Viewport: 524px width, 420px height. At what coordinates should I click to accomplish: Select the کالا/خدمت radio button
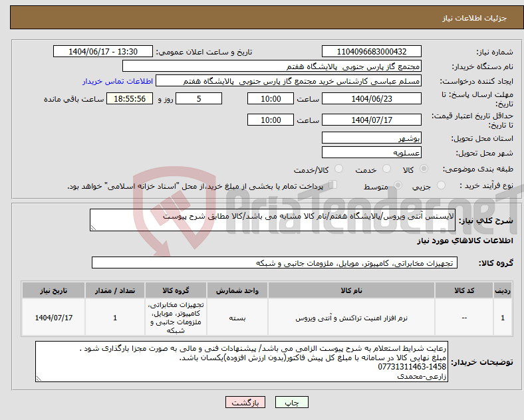[x=339, y=169]
